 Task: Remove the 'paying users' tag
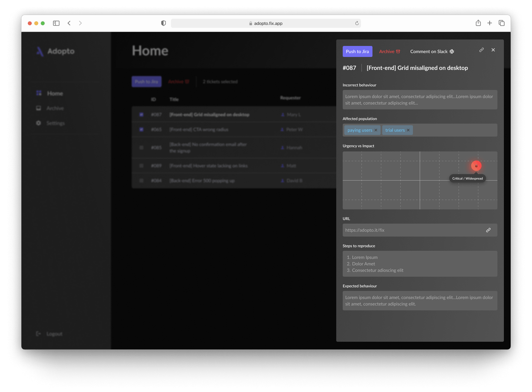(x=376, y=130)
